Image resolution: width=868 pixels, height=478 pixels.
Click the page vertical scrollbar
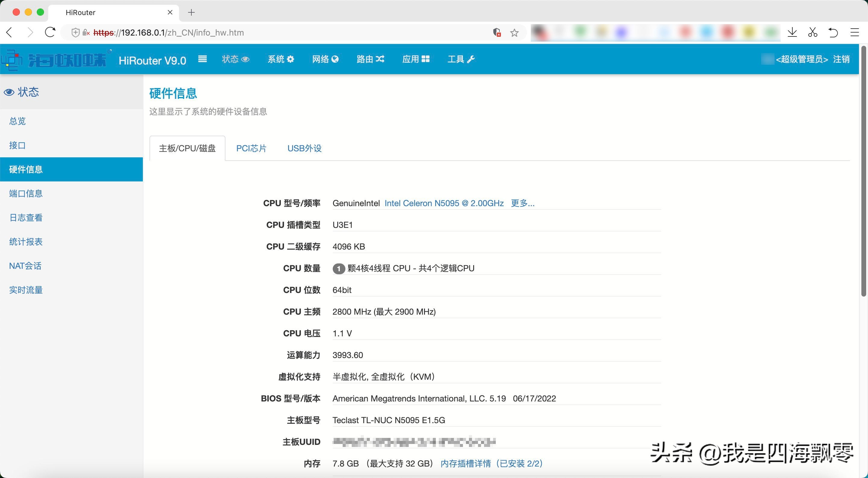[863, 172]
